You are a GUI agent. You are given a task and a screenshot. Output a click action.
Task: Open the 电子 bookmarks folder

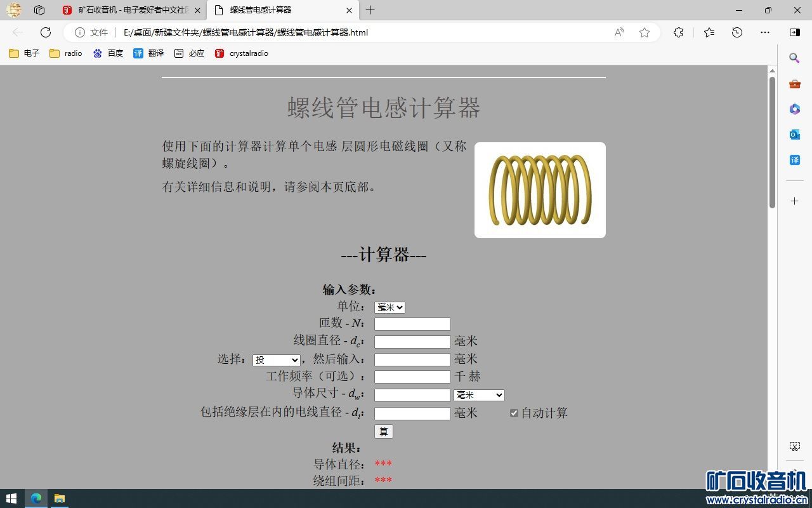pyautogui.click(x=24, y=53)
